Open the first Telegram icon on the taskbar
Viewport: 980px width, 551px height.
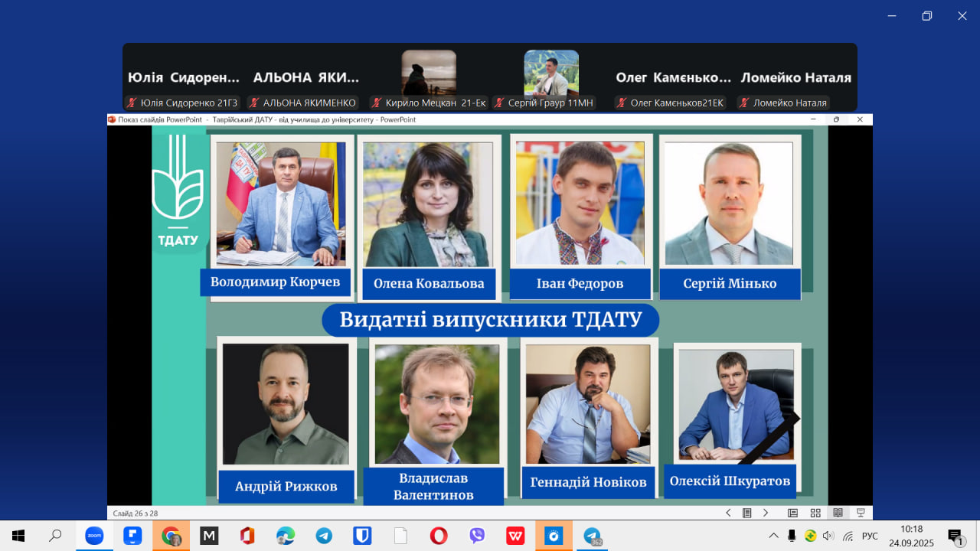(x=324, y=536)
